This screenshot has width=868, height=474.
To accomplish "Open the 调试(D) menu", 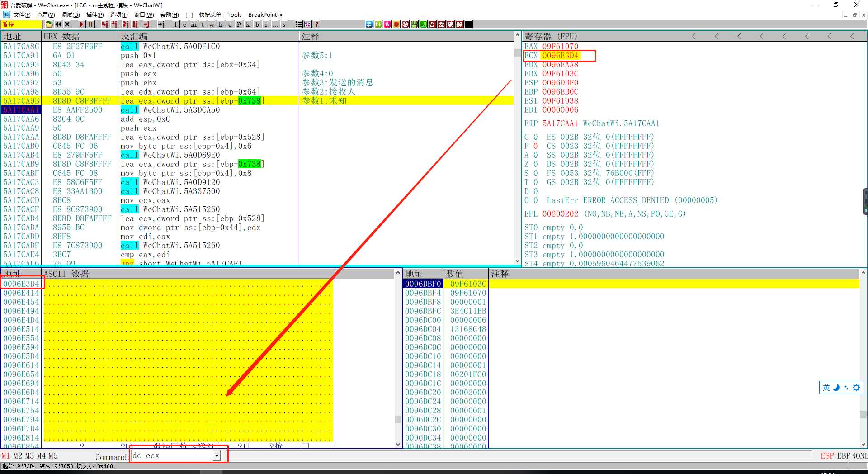I will pos(70,15).
